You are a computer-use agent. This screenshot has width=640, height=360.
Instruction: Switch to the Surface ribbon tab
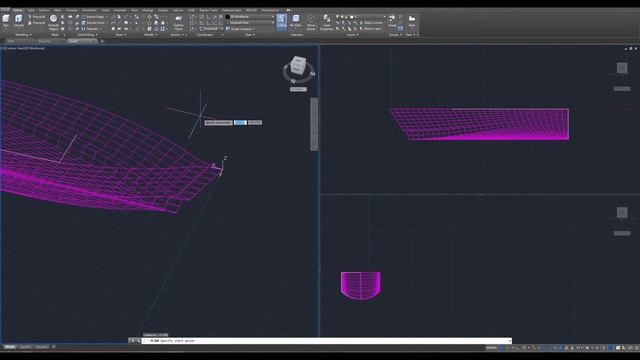pos(44,10)
